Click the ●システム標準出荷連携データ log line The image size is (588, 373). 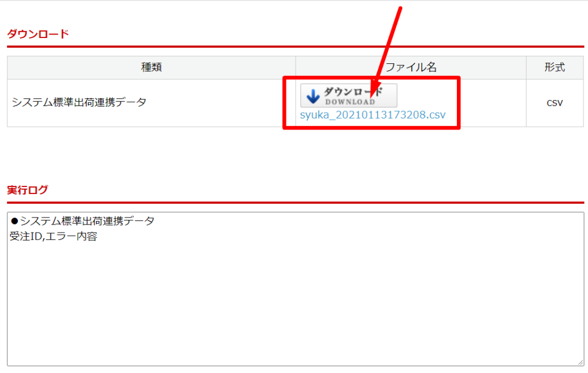click(82, 221)
